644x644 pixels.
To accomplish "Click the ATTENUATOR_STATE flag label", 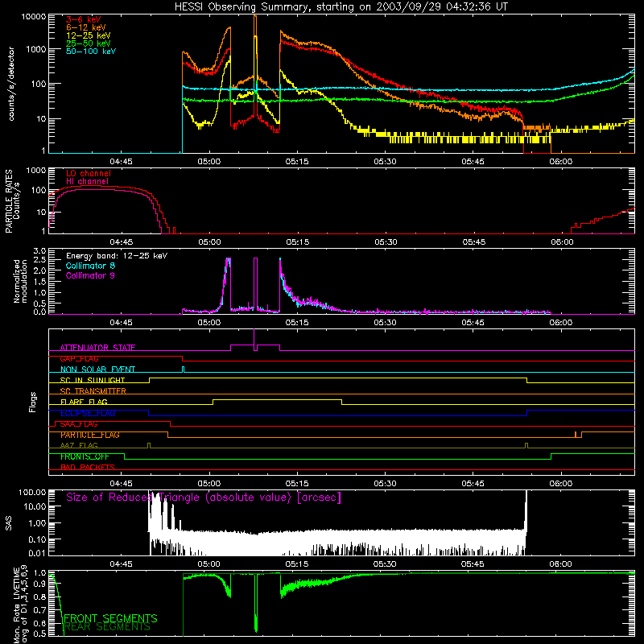I will tap(97, 348).
